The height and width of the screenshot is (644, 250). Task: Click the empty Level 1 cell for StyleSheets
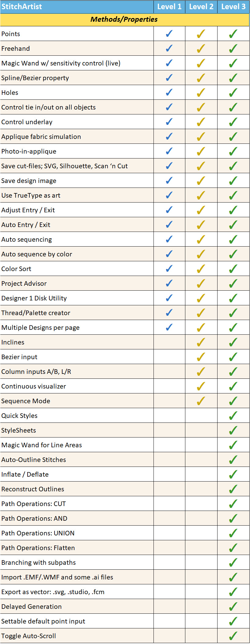[169, 430]
